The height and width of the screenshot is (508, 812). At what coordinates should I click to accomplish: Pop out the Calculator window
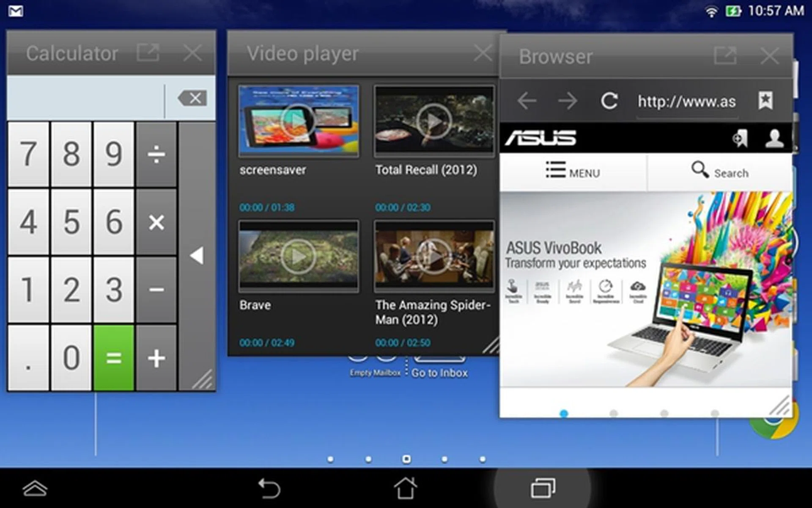coord(148,53)
